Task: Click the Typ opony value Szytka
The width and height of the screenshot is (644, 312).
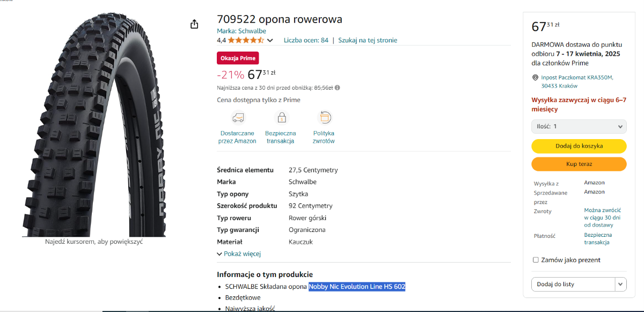Action: [x=298, y=194]
